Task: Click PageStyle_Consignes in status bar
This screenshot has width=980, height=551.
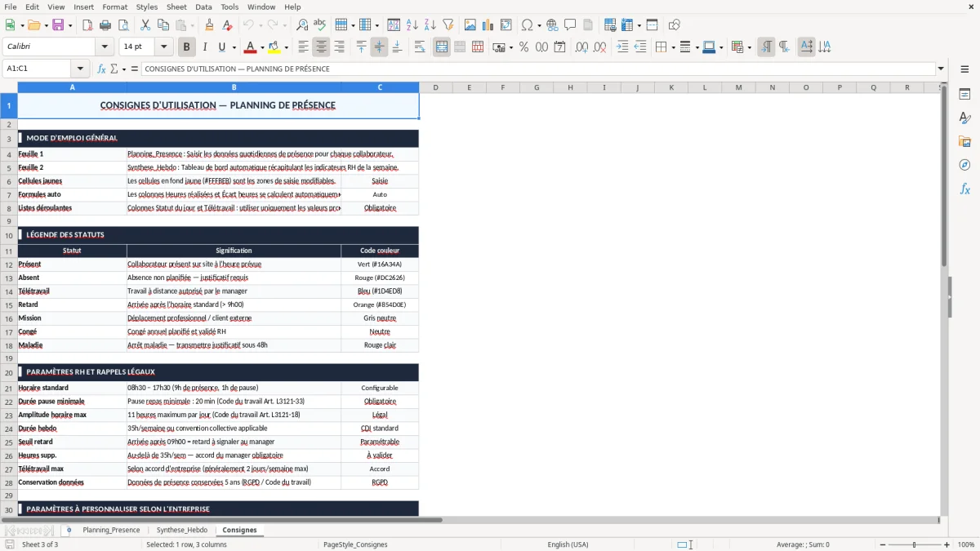Action: pos(355,544)
